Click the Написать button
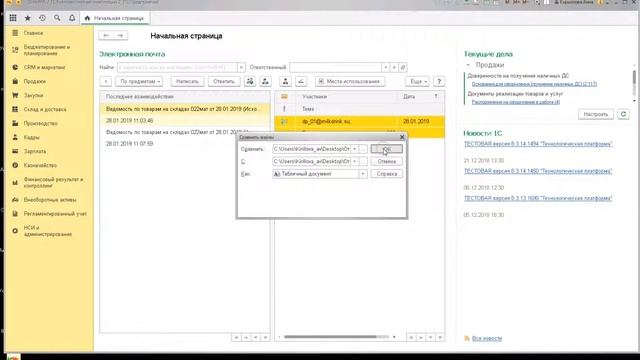The height and width of the screenshot is (360, 640). coord(187,82)
